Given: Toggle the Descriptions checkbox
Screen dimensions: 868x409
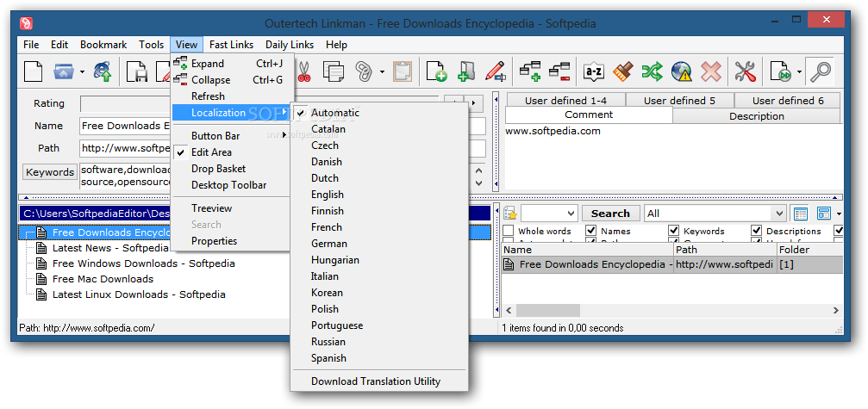Looking at the screenshot, I should click(x=757, y=231).
